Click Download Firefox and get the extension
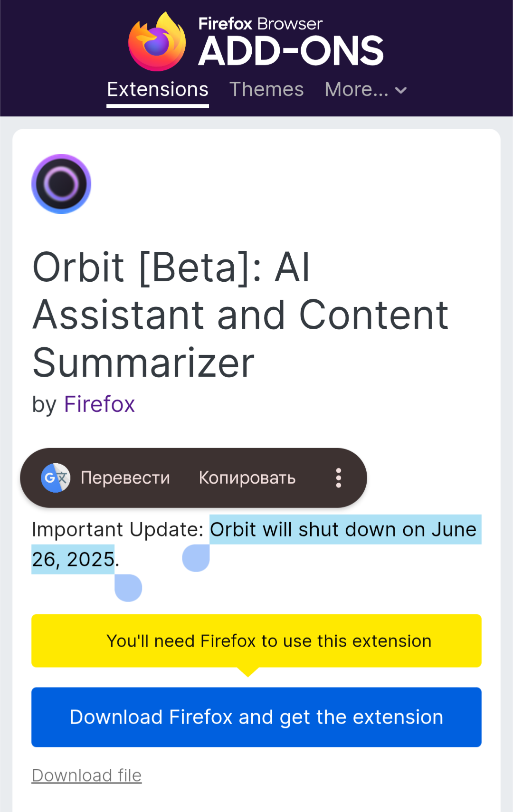 pos(256,717)
